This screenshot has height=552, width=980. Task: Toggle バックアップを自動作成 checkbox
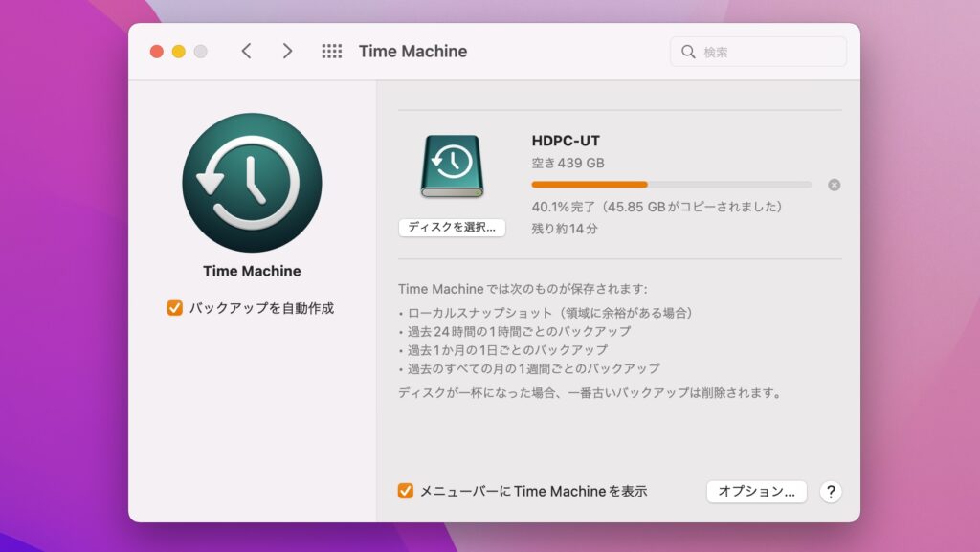click(174, 308)
